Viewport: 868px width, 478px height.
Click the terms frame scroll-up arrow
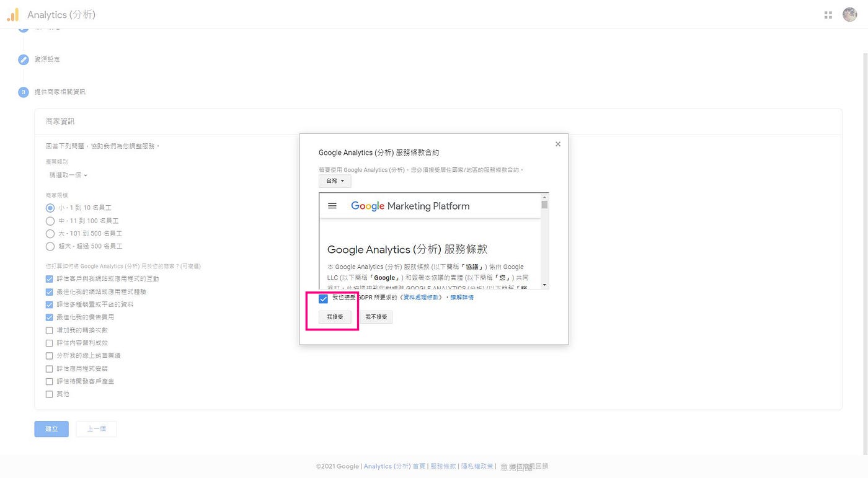(544, 197)
